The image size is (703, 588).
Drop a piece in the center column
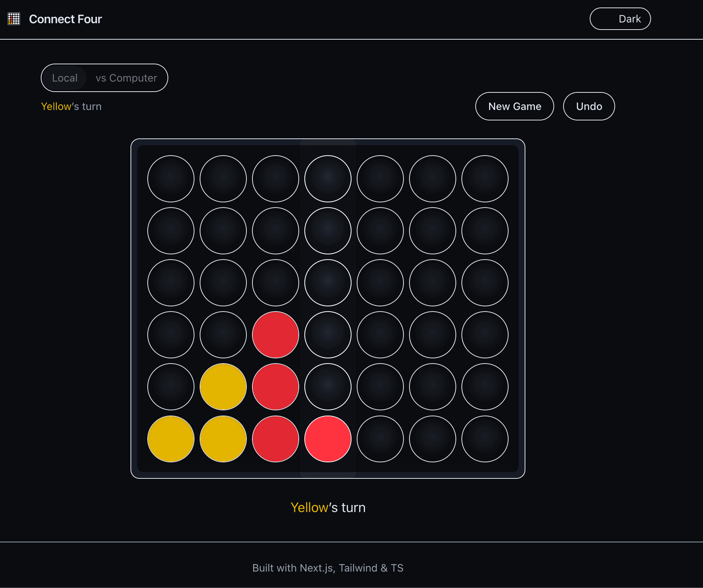click(328, 178)
